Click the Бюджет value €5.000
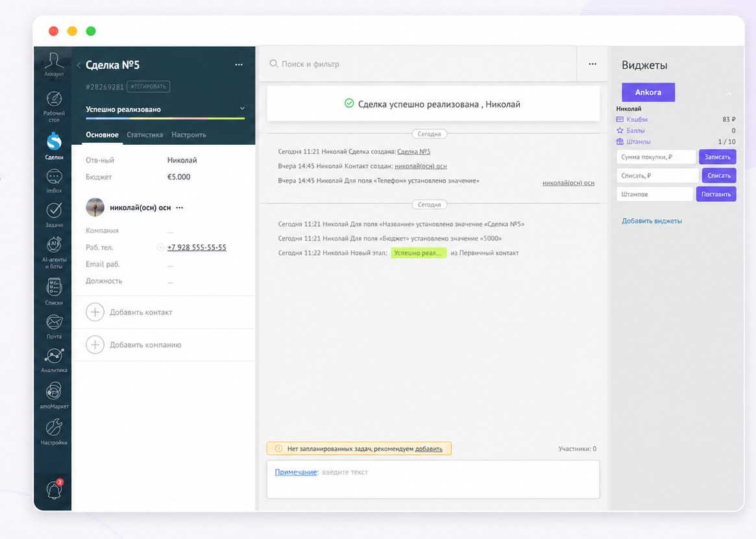This screenshot has width=756, height=539. click(x=179, y=177)
